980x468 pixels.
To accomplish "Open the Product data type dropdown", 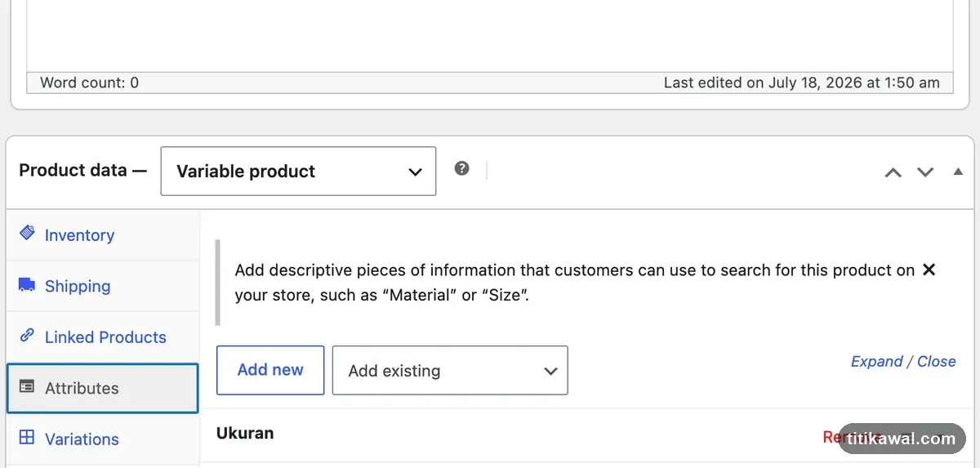I will (298, 171).
